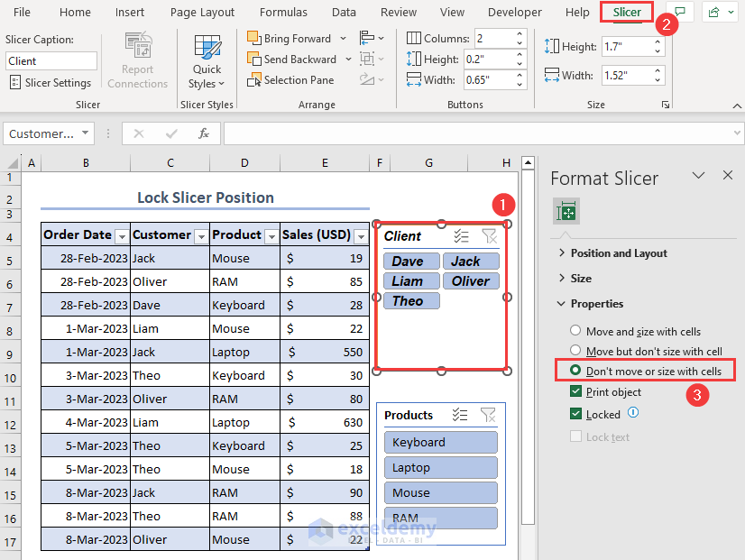Viewport: 745px width, 560px height.
Task: Open the Selection Pane
Action: (x=290, y=79)
